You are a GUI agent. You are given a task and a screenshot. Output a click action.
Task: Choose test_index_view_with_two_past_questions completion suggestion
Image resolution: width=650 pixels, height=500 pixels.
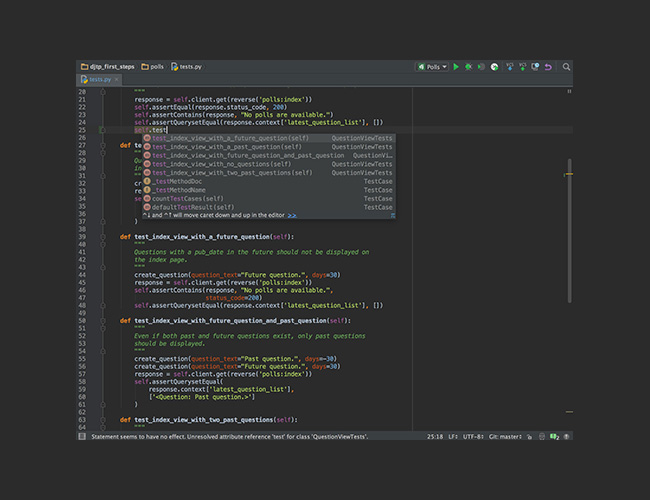click(x=269, y=173)
